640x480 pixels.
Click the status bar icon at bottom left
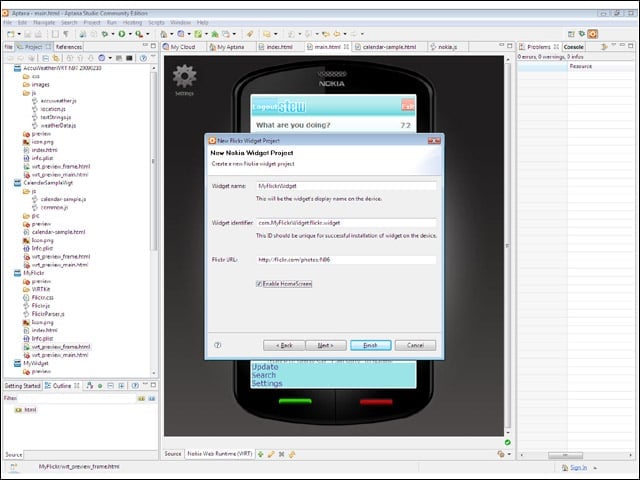coord(13,467)
